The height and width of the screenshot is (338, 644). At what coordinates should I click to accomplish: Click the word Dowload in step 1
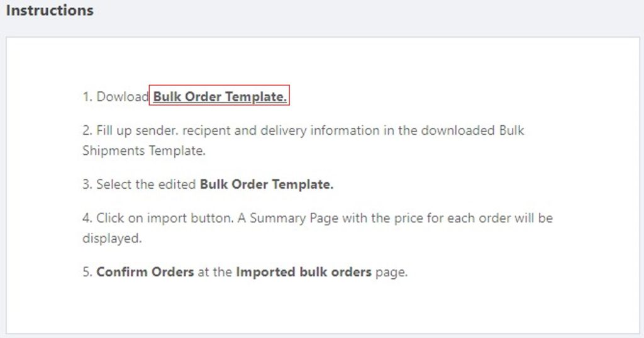123,96
